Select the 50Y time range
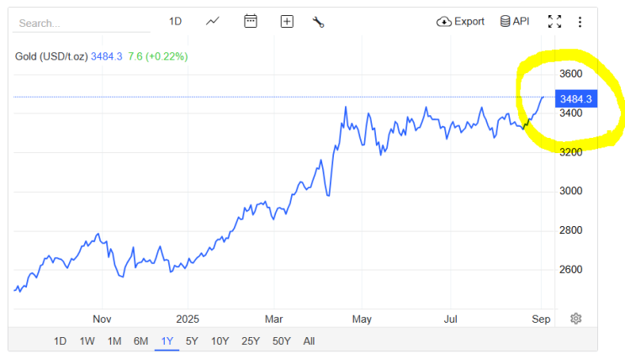 coord(281,341)
